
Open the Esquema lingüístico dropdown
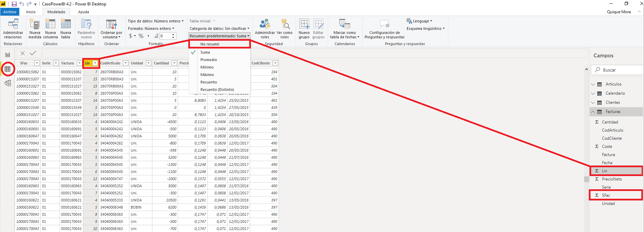(426, 28)
